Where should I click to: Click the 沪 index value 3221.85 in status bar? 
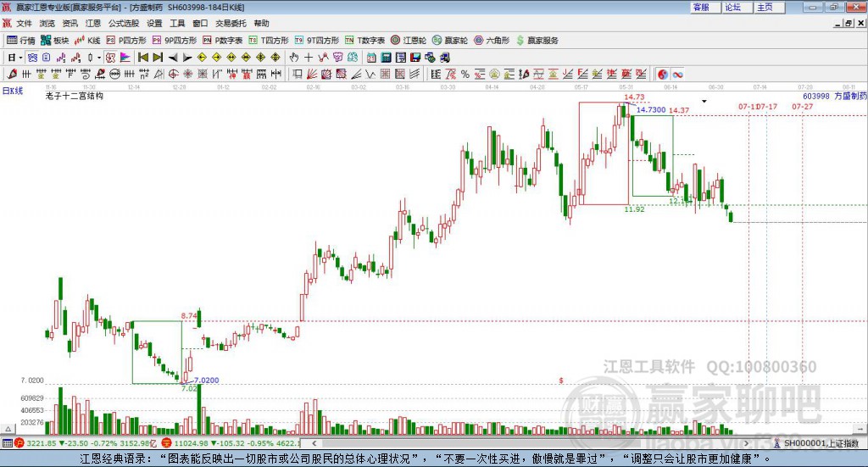click(41, 443)
